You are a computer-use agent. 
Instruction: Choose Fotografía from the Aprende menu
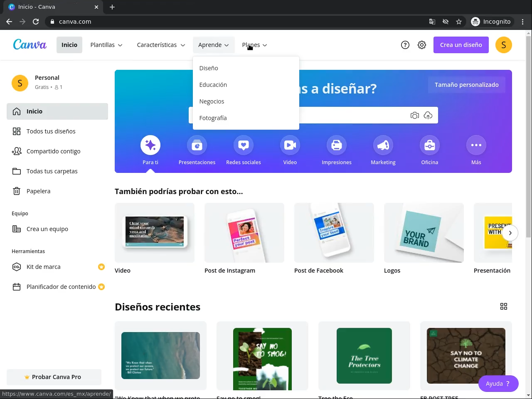tap(246, 118)
